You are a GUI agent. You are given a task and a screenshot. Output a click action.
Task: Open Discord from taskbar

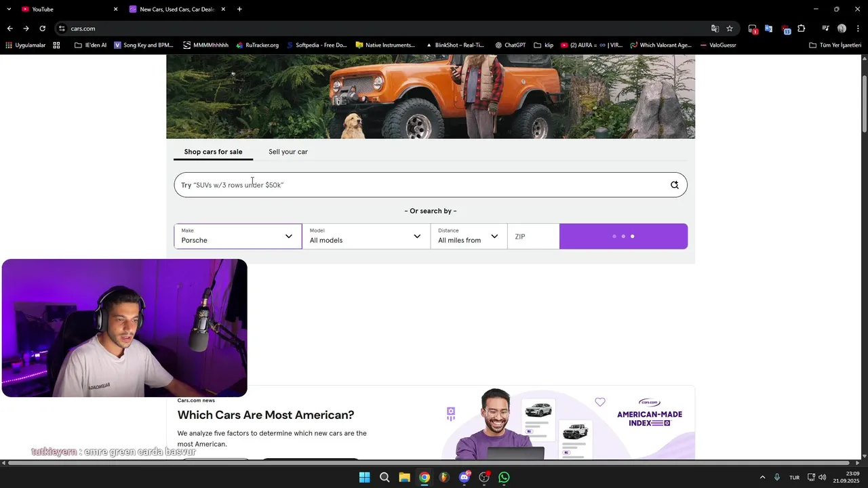465,477
